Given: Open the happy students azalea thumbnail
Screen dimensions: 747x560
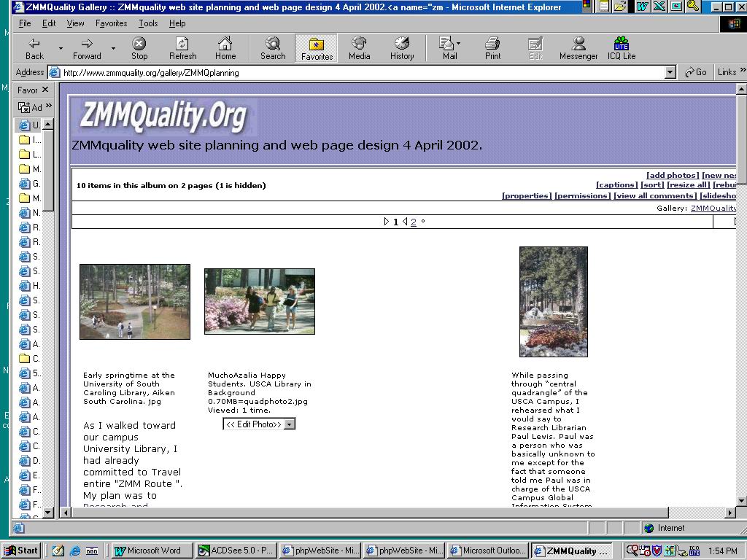Looking at the screenshot, I should tap(260, 301).
